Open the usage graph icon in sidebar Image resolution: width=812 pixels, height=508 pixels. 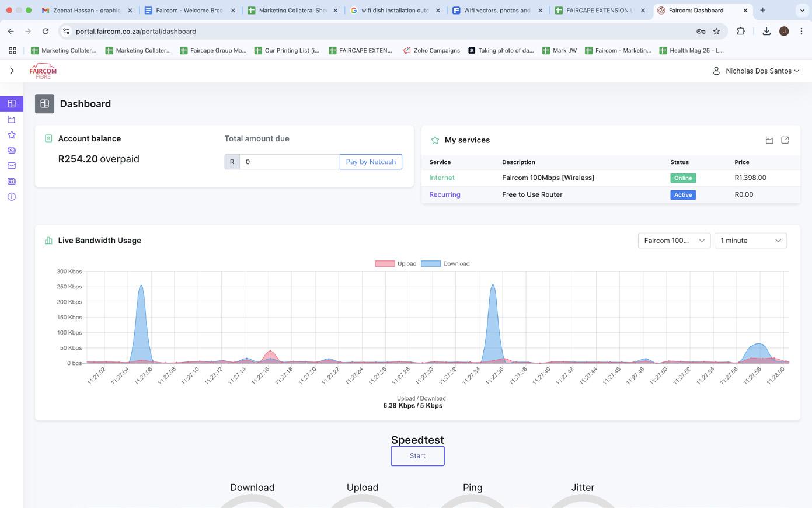click(12, 120)
